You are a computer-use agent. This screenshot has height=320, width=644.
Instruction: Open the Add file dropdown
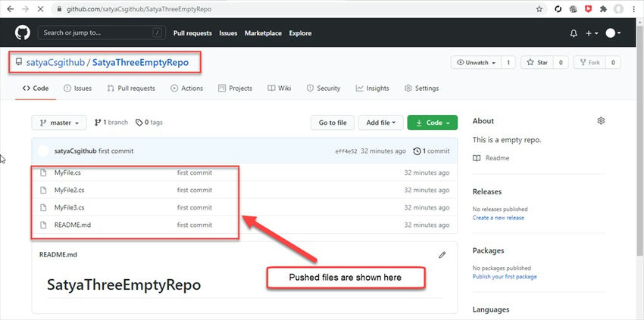[381, 123]
